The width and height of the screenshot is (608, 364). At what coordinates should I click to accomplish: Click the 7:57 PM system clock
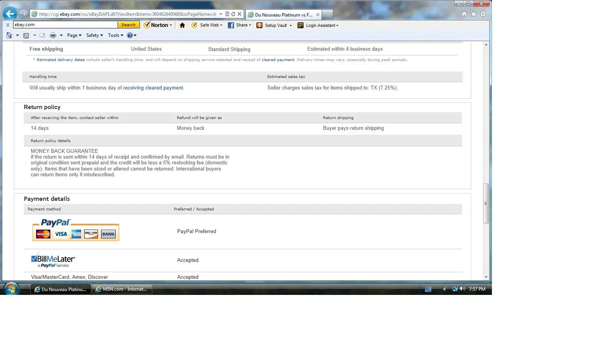pyautogui.click(x=477, y=289)
